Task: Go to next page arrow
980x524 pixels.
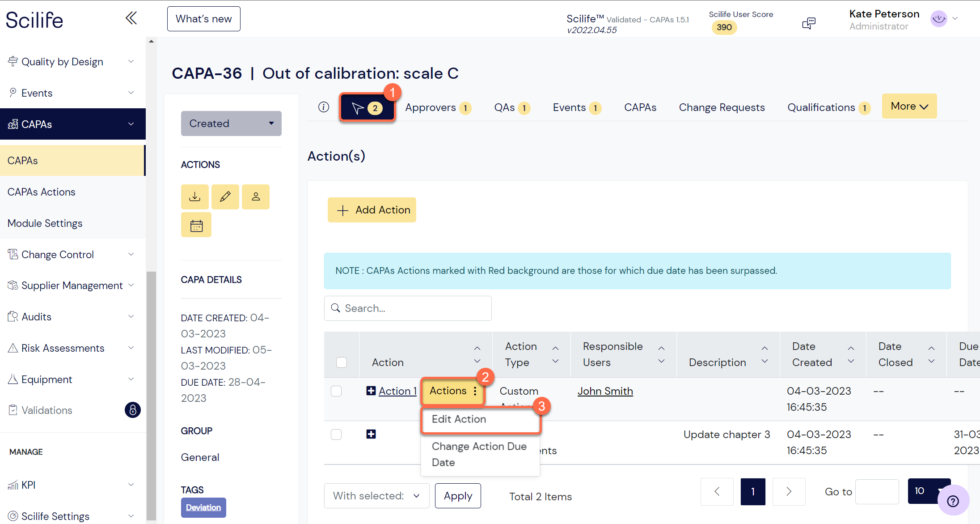Action: tap(789, 491)
